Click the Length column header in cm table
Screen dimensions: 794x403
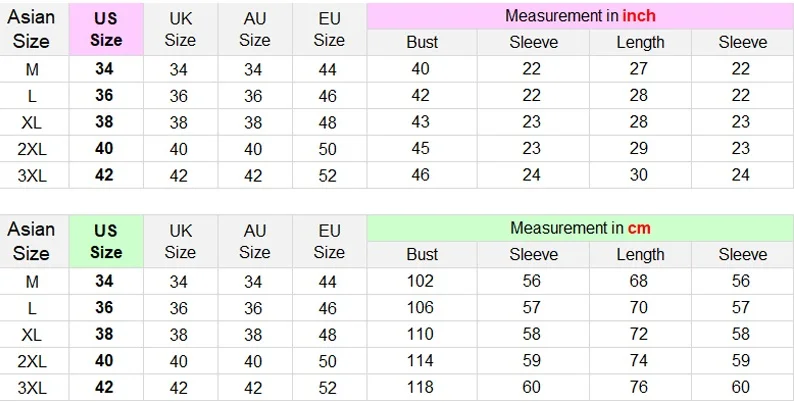(640, 254)
